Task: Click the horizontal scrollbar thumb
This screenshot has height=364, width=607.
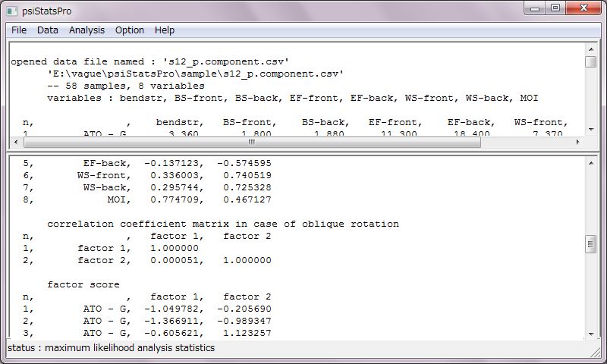Action: [252, 143]
